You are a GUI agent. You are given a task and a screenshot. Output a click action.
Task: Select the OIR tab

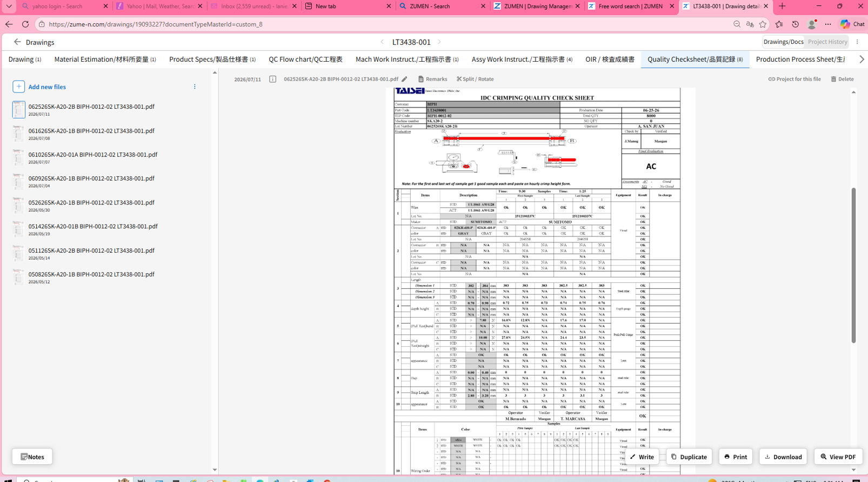click(x=610, y=60)
